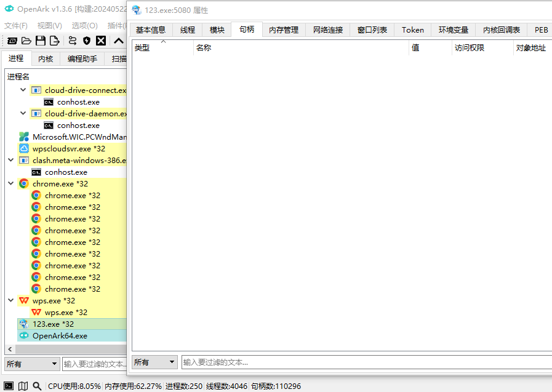Click the open folder toolbar icon

click(26, 41)
